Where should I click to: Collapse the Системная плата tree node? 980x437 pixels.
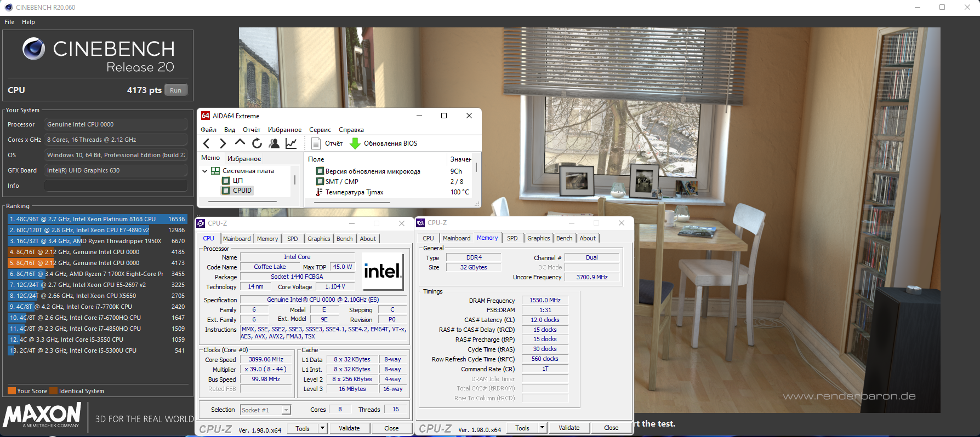[205, 171]
